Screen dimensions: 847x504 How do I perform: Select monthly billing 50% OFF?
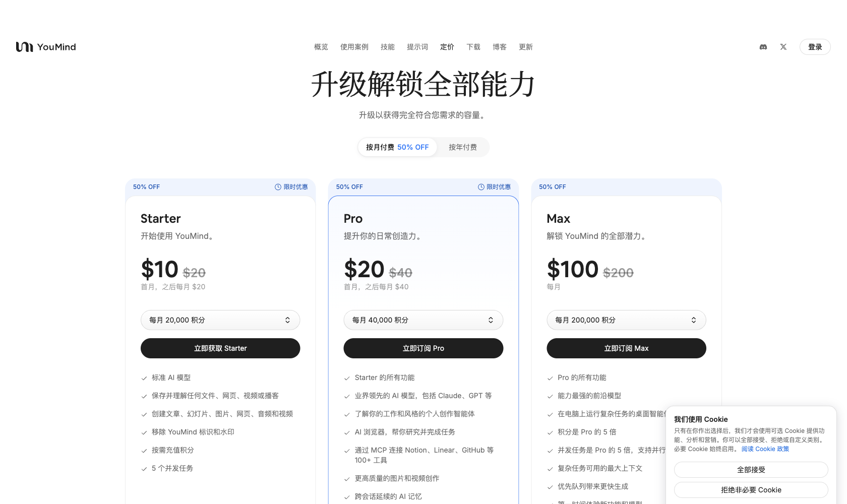click(x=397, y=147)
